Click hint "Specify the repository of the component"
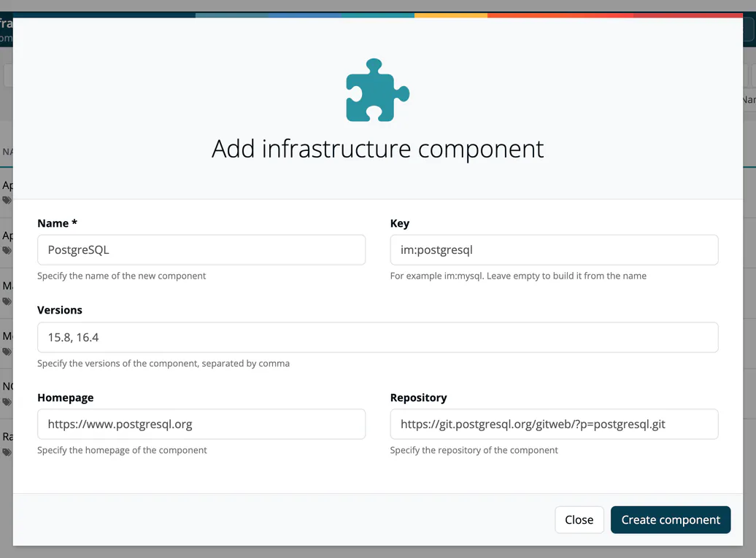Screen dimensions: 756x558 click(474, 450)
